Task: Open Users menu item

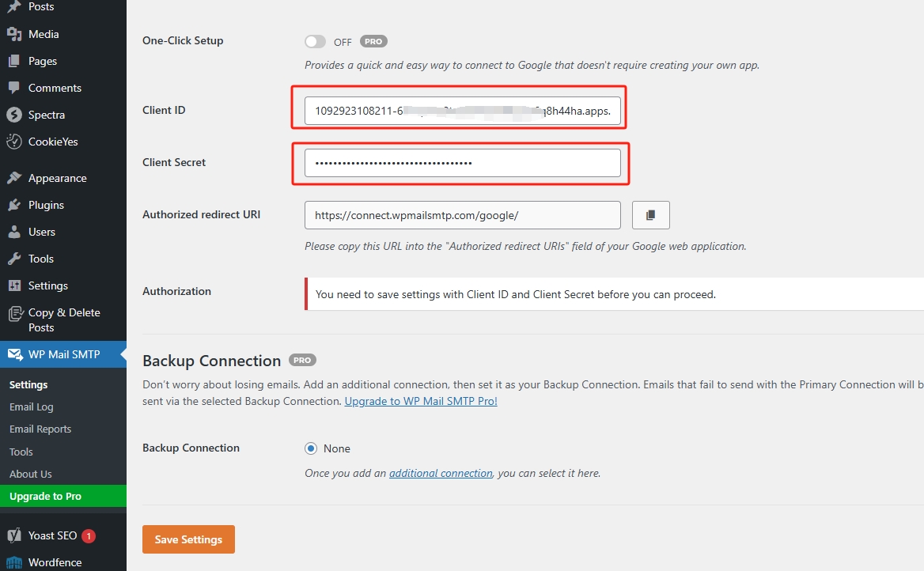Action: click(x=63, y=233)
